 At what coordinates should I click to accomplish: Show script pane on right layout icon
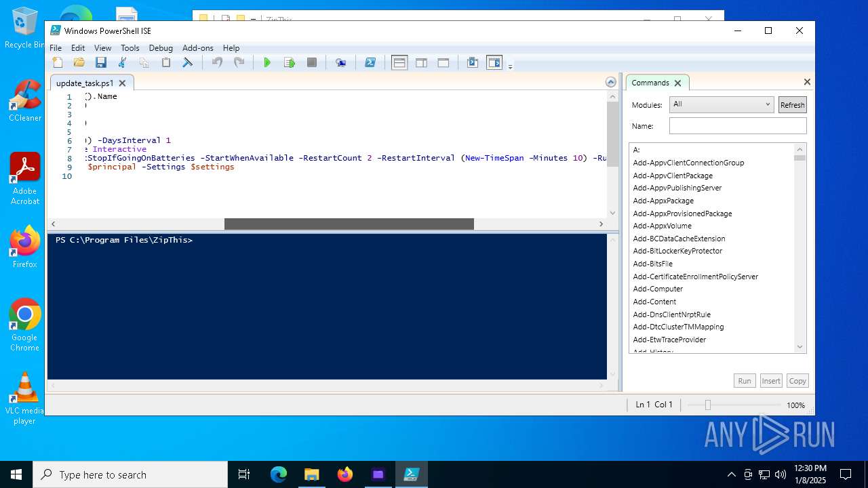tap(421, 62)
